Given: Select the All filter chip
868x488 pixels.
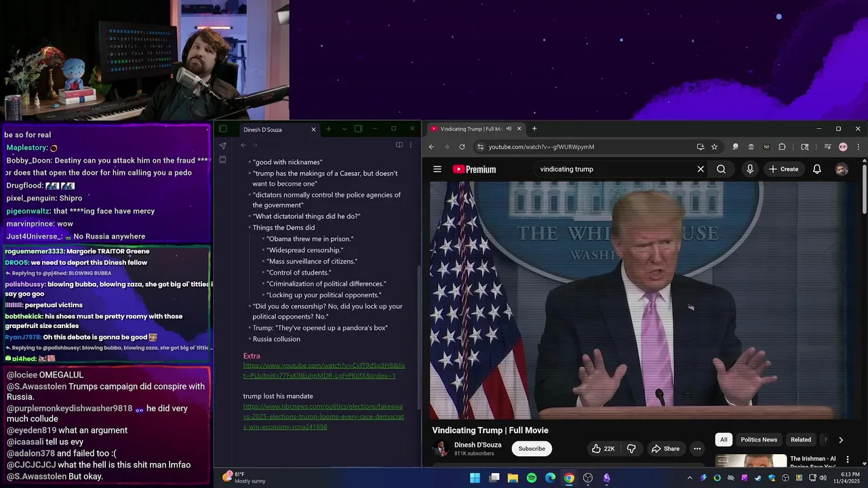Looking at the screenshot, I should 724,440.
